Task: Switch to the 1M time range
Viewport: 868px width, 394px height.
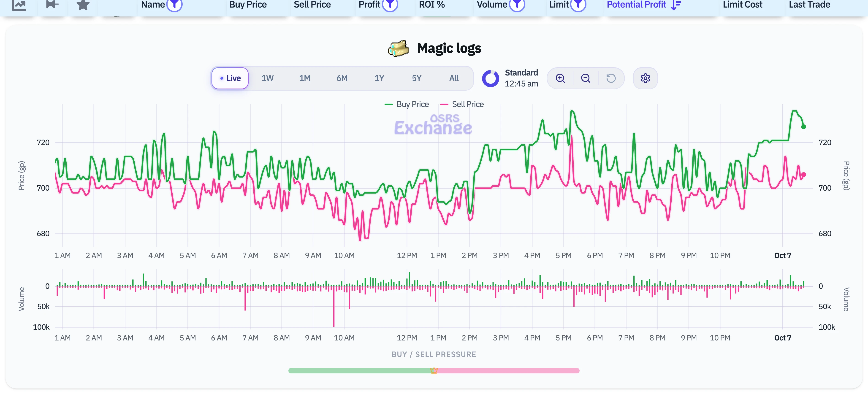Action: (x=305, y=78)
